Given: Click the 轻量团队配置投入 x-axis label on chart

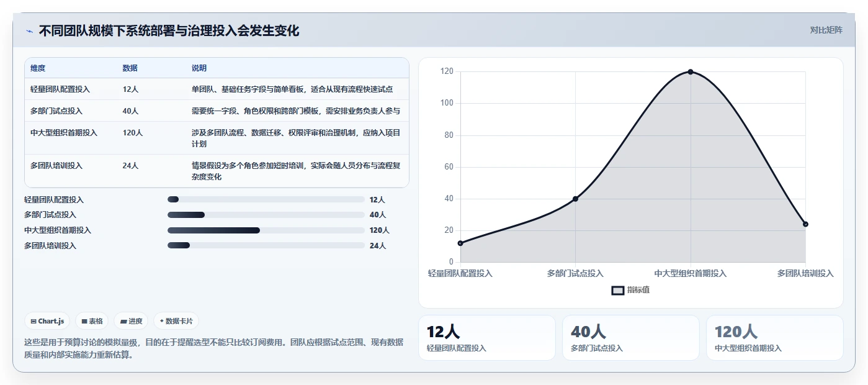Looking at the screenshot, I should (x=460, y=273).
